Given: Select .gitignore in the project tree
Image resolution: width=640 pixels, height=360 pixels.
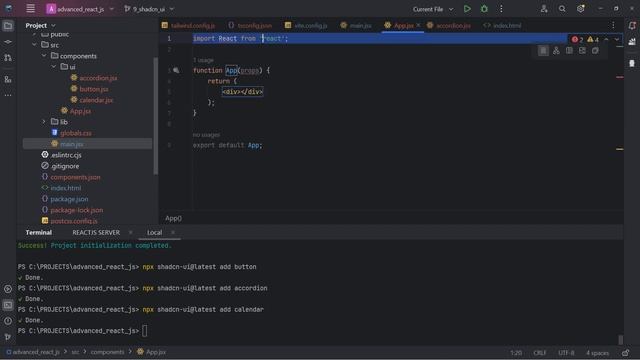Looking at the screenshot, I should point(65,166).
